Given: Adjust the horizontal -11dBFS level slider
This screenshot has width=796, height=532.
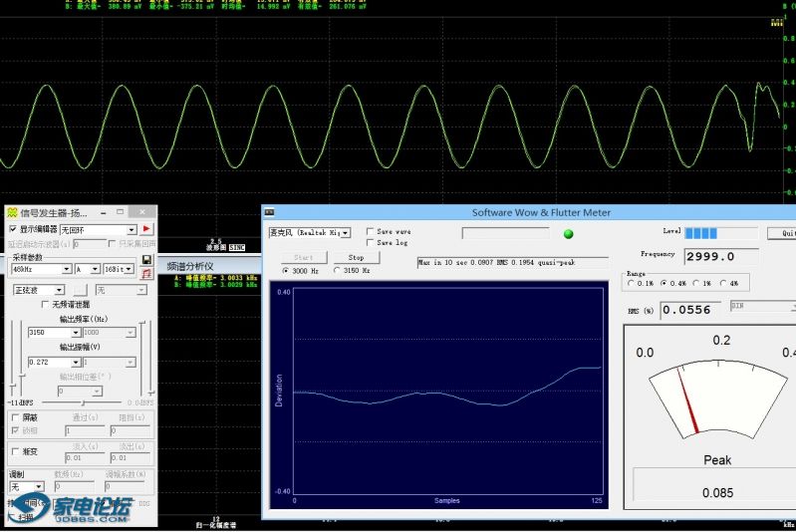Looking at the screenshot, I should [x=83, y=402].
